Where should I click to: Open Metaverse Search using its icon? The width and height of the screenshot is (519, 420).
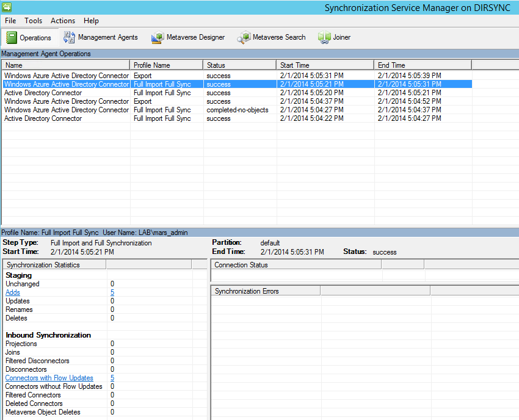244,37
